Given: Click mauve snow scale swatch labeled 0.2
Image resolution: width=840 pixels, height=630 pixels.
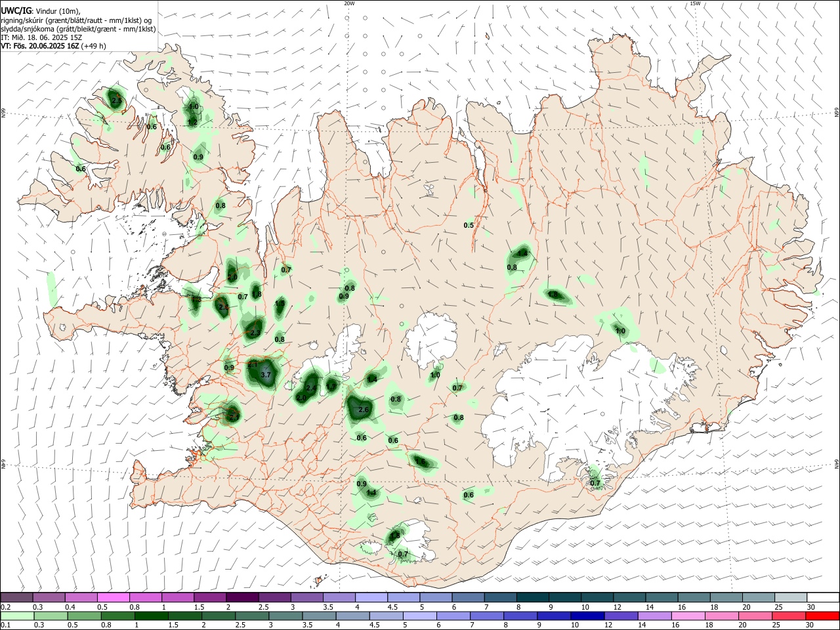Looking at the screenshot, I should coord(16,598).
